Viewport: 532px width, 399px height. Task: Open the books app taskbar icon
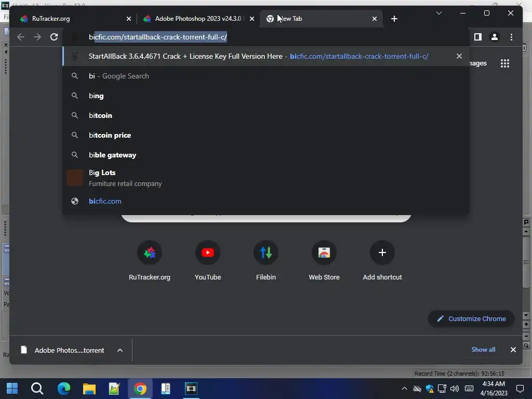[166, 389]
